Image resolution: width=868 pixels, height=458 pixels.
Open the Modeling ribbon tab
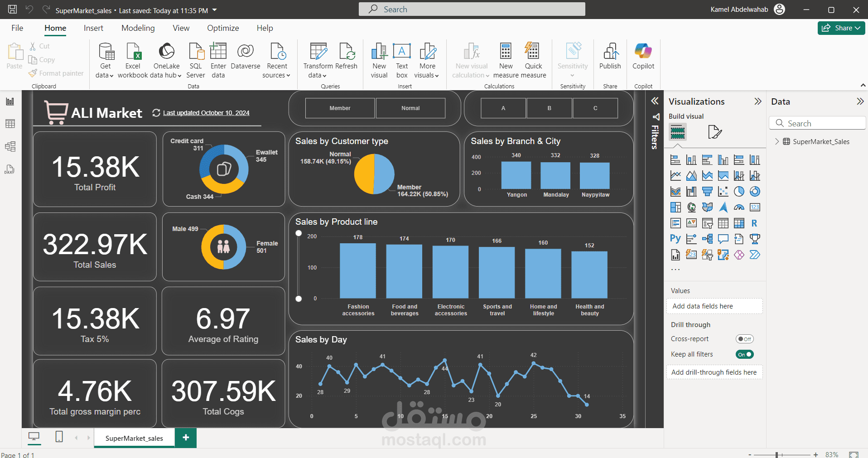[x=138, y=28]
